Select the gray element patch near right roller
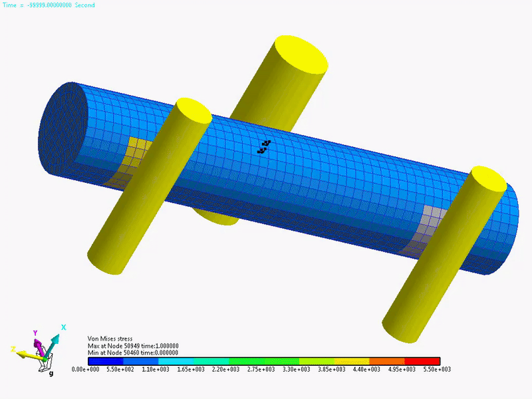Image resolution: width=532 pixels, height=399 pixels. [x=426, y=230]
